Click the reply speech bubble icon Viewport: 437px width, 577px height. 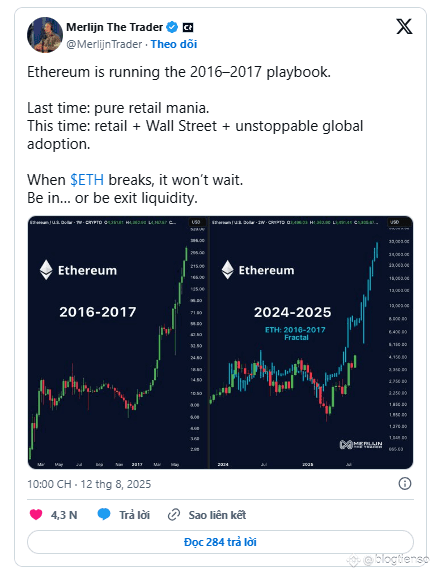click(x=104, y=514)
